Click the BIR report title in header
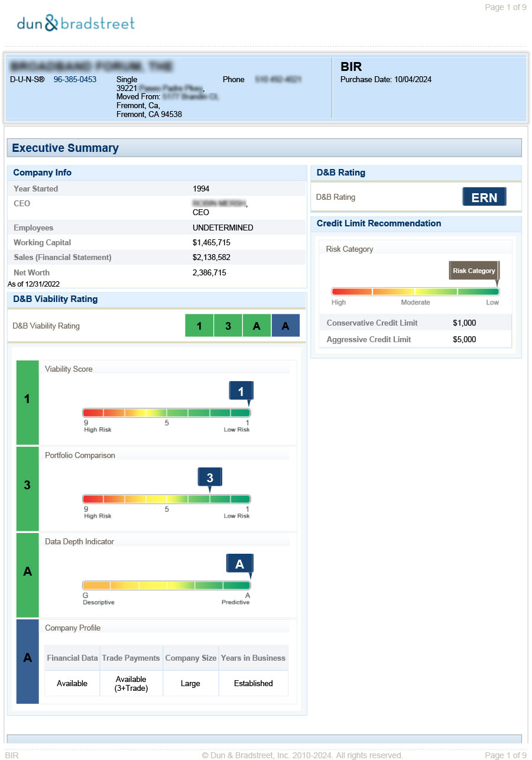 351,67
